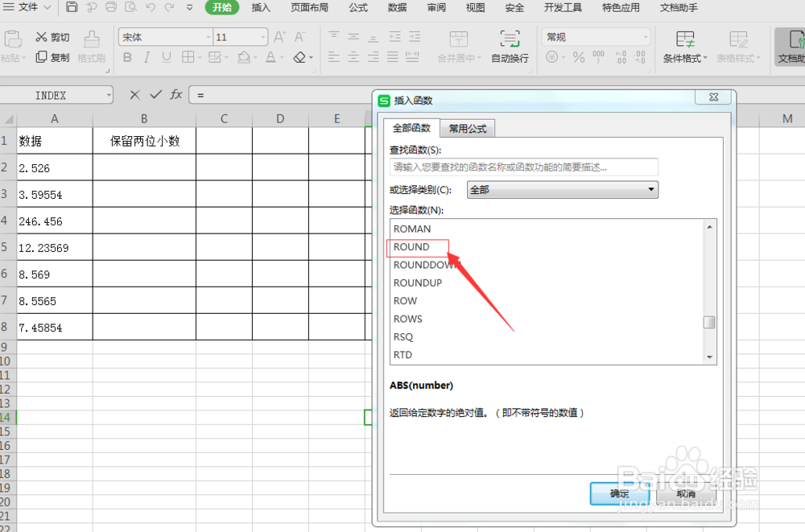805x532 pixels.
Task: Click the function search (查找函数) input box
Action: pyautogui.click(x=524, y=167)
